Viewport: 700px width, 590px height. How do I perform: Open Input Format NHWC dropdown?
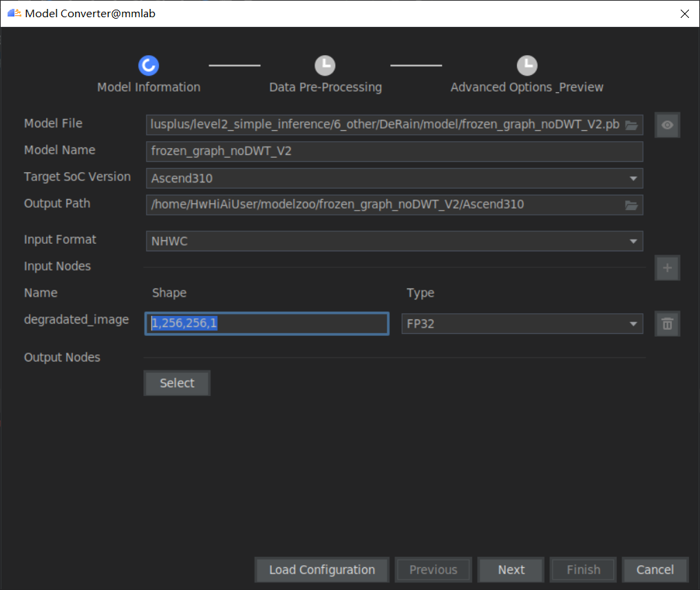(x=633, y=241)
